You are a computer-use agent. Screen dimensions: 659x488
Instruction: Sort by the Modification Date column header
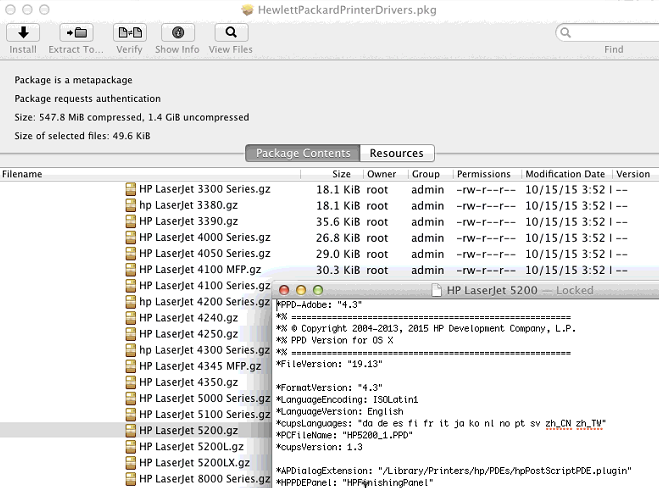click(x=565, y=174)
